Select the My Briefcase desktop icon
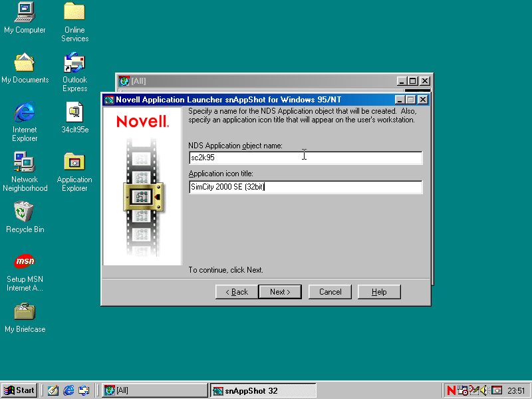 (x=25, y=312)
